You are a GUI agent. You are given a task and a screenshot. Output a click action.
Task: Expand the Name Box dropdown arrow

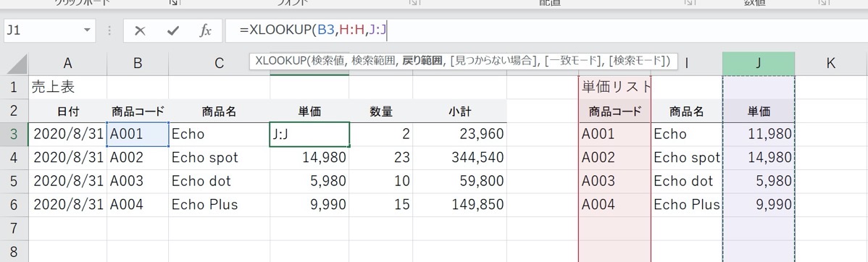pyautogui.click(x=87, y=30)
